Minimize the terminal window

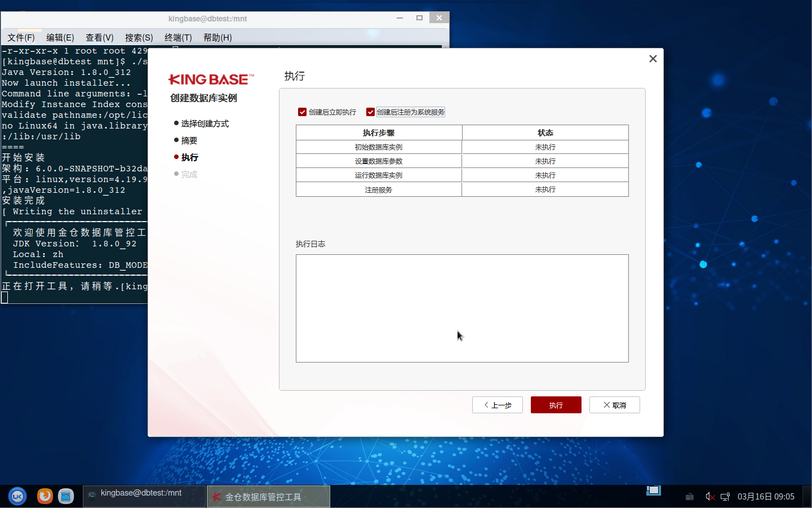point(400,18)
